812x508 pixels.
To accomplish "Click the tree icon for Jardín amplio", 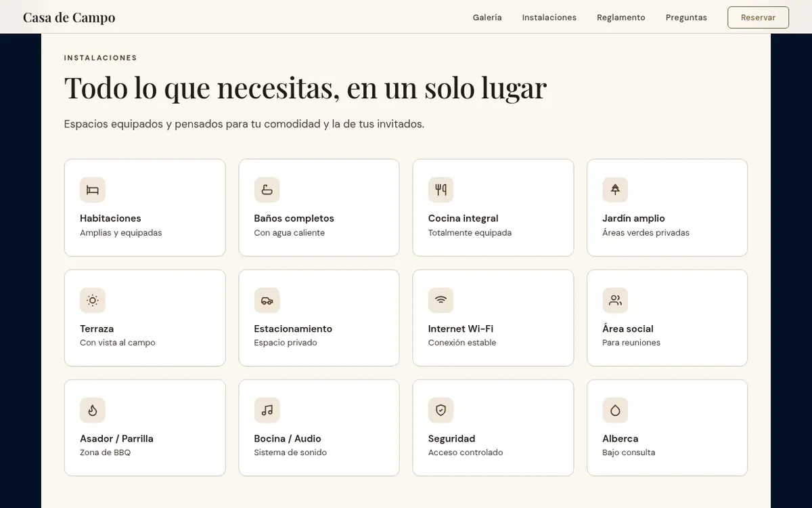I will (x=615, y=190).
